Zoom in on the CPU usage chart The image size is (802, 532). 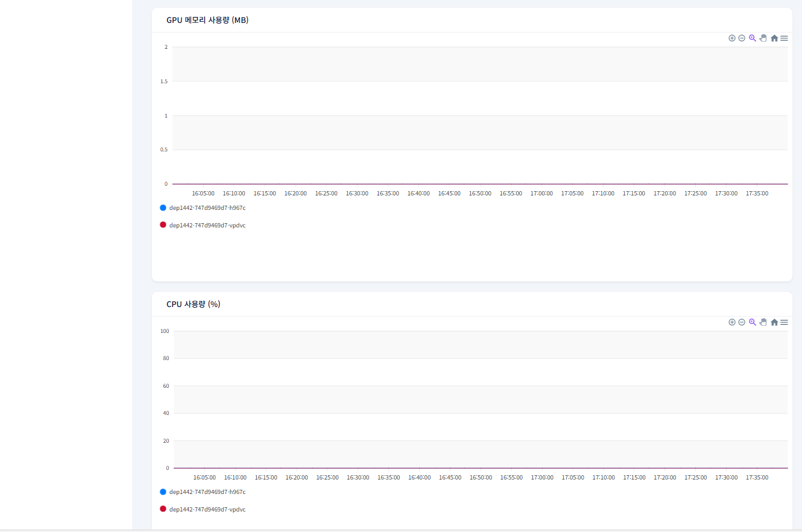(x=732, y=322)
